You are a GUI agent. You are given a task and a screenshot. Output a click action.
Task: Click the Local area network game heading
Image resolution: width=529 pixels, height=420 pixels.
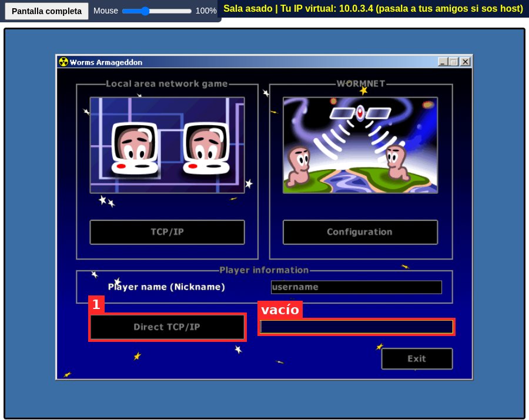tap(167, 83)
